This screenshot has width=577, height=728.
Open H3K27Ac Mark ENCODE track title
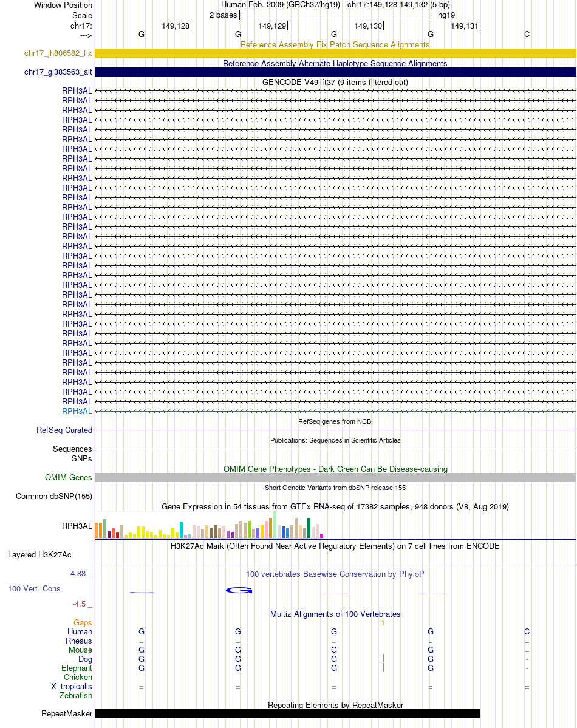(x=335, y=546)
